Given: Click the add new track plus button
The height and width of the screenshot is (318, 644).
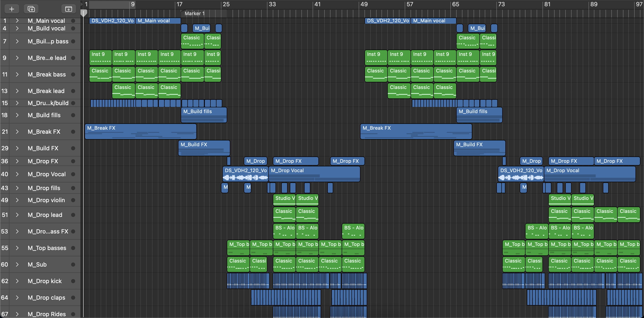Looking at the screenshot, I should 11,9.
